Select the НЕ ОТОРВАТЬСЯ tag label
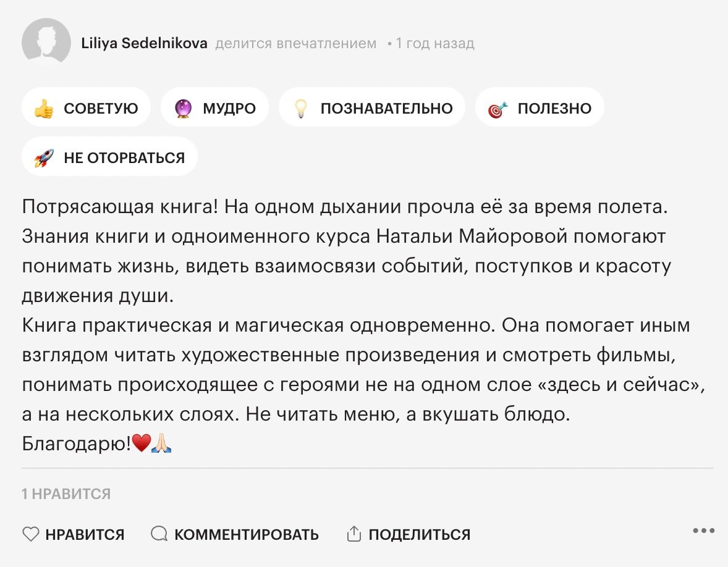Screen dimensions: 728x567 tap(124, 157)
